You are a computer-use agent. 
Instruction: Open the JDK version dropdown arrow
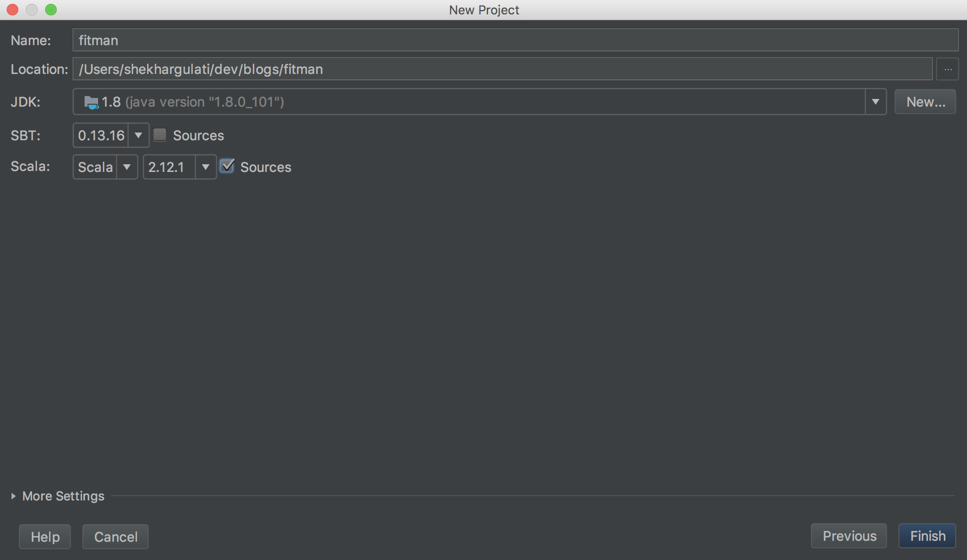point(875,102)
